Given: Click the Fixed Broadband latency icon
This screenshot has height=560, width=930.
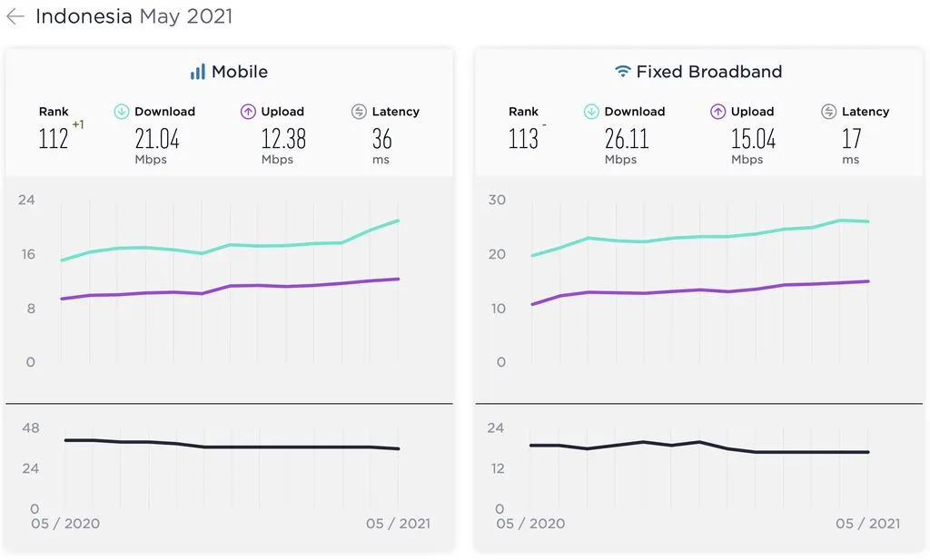Looking at the screenshot, I should 828,112.
